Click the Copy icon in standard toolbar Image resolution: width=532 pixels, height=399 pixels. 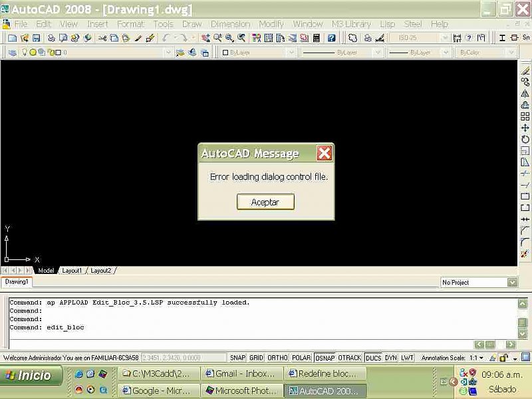(114, 38)
